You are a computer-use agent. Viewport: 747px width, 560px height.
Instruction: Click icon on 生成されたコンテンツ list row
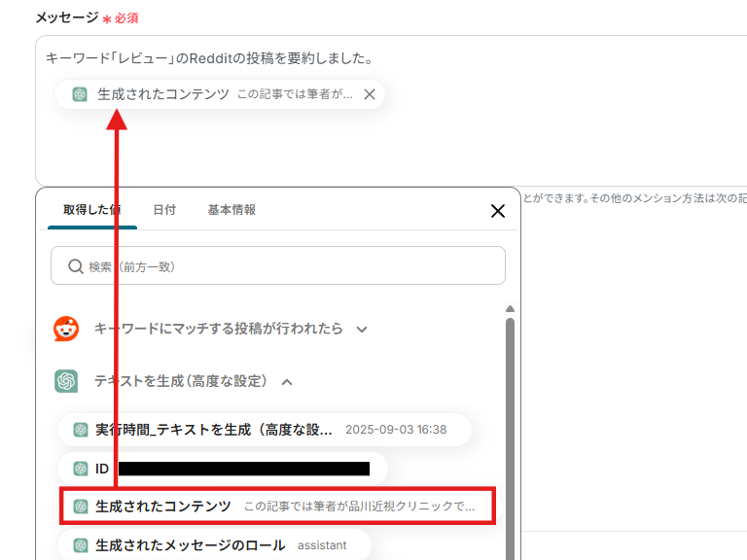click(x=81, y=507)
